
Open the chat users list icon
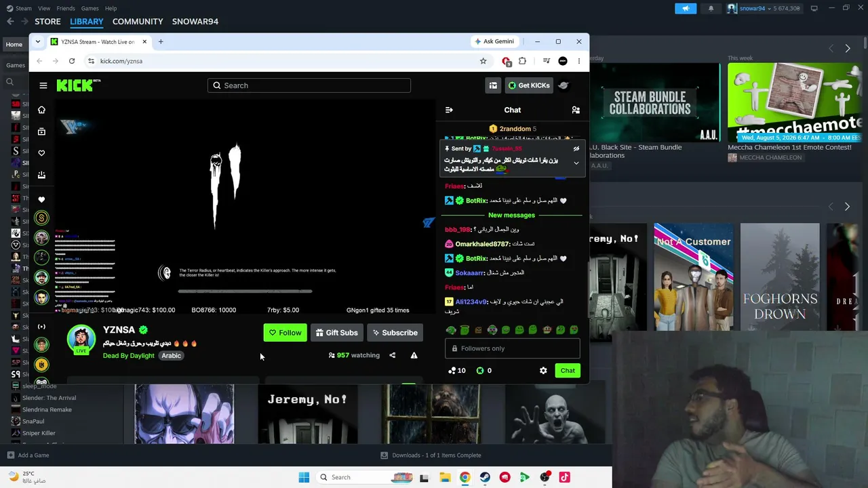click(576, 110)
